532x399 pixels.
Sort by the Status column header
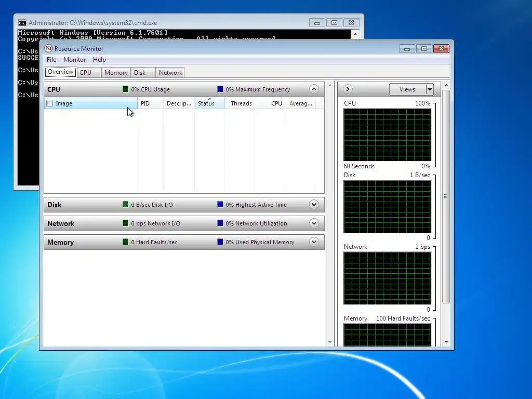pyautogui.click(x=210, y=103)
